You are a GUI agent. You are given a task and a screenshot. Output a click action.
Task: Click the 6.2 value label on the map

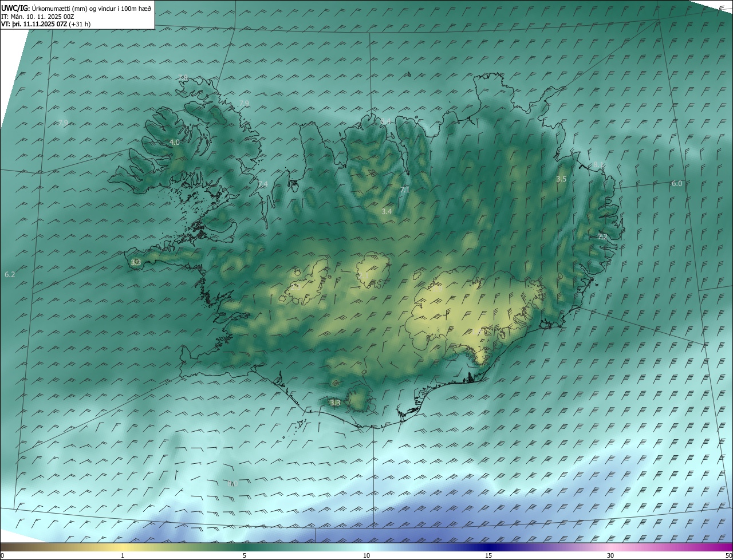10,275
